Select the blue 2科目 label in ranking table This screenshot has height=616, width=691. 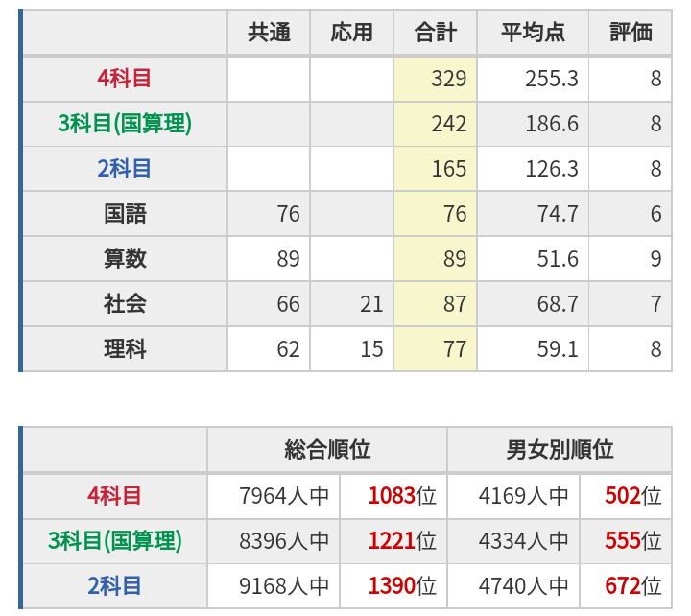coord(114,586)
